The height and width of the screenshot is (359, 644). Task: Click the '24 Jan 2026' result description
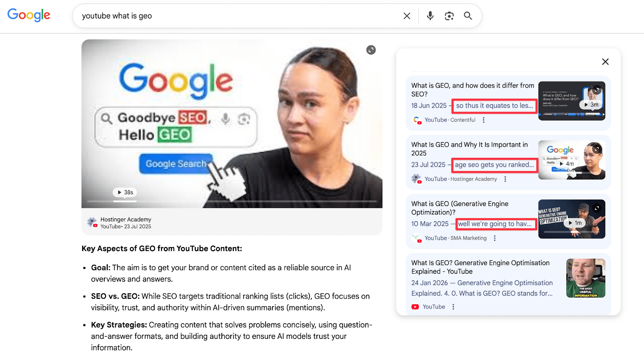482,288
